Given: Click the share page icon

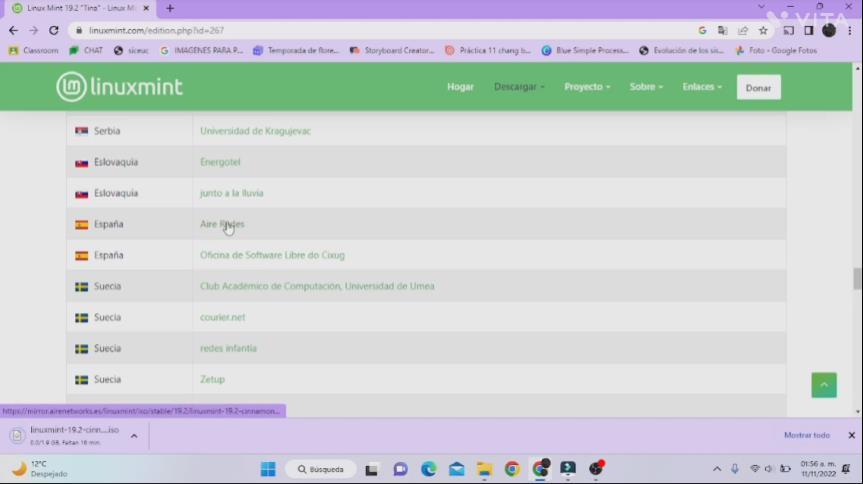Looking at the screenshot, I should (743, 31).
